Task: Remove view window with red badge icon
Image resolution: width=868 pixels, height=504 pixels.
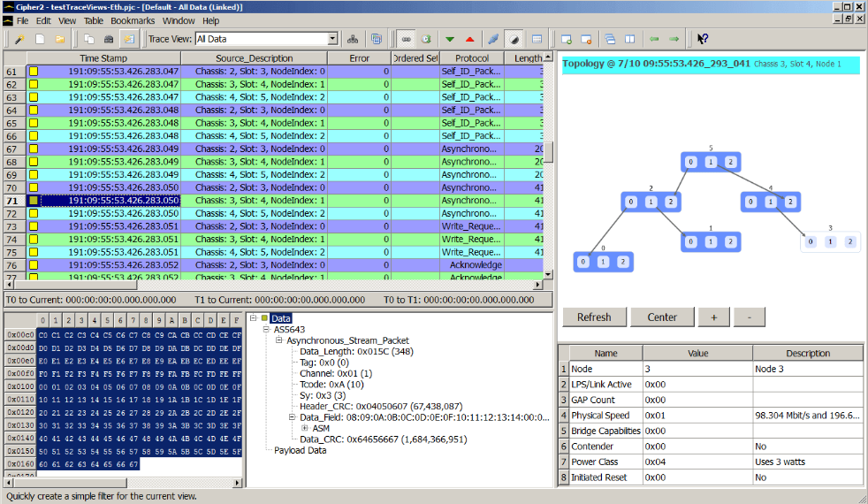Action: pos(586,39)
